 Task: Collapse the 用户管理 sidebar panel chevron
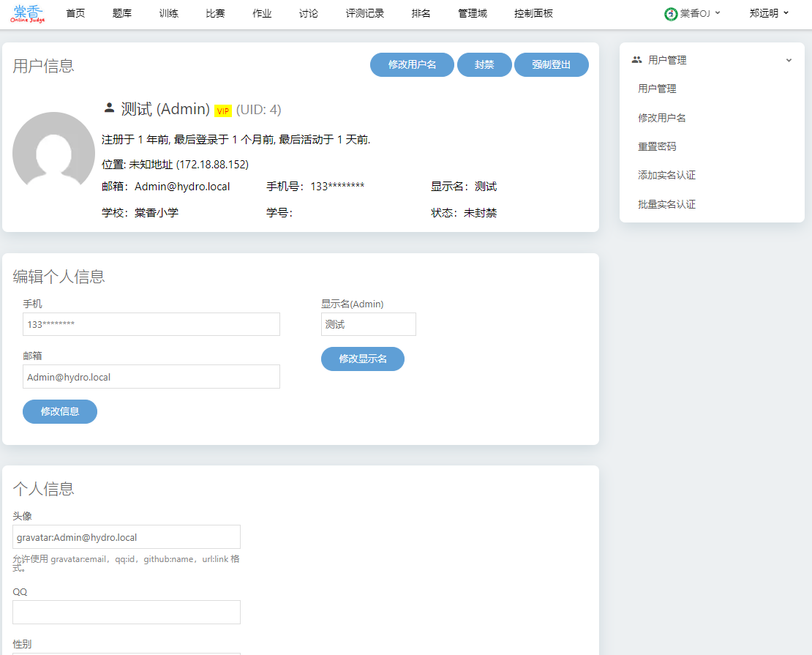pos(789,60)
